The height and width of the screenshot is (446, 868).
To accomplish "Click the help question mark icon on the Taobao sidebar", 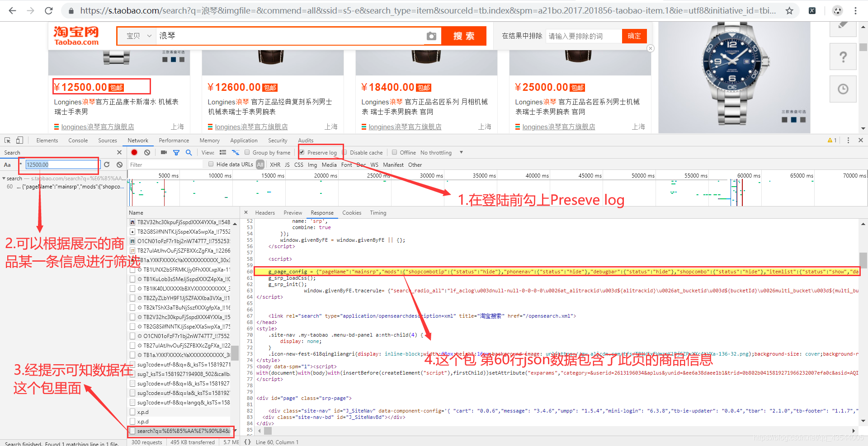I will [x=843, y=57].
